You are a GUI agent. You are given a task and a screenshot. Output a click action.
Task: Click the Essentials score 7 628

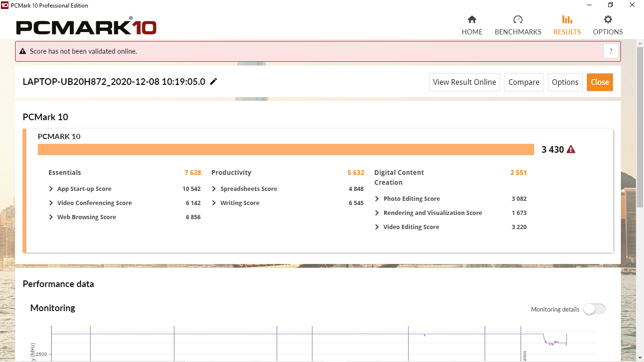click(193, 173)
